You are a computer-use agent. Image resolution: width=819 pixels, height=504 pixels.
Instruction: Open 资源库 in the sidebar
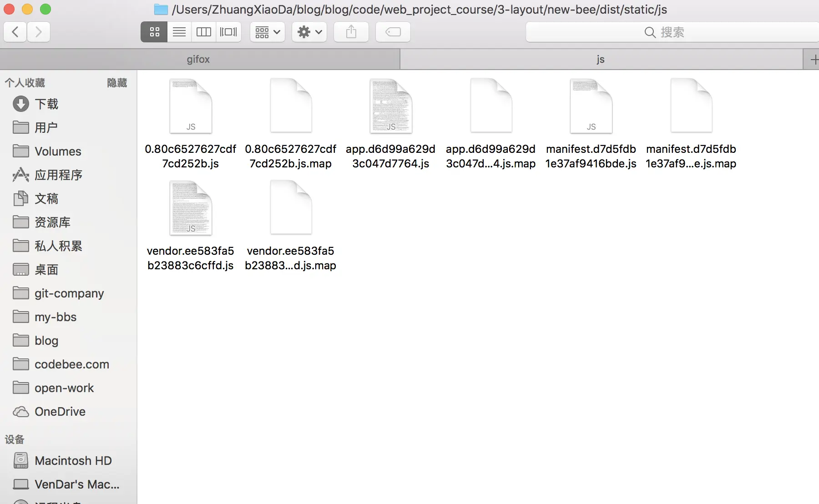[x=68, y=222]
